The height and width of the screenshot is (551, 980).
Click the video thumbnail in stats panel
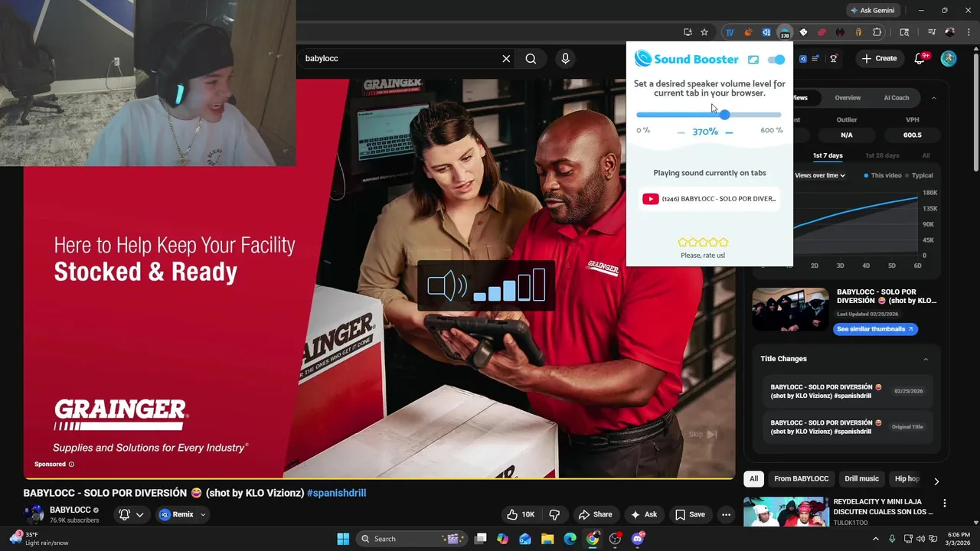coord(790,309)
